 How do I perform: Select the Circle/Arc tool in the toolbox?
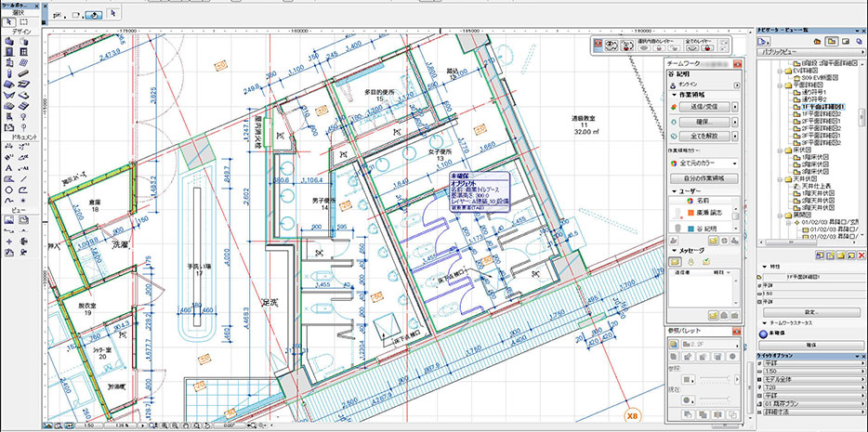coord(9,190)
